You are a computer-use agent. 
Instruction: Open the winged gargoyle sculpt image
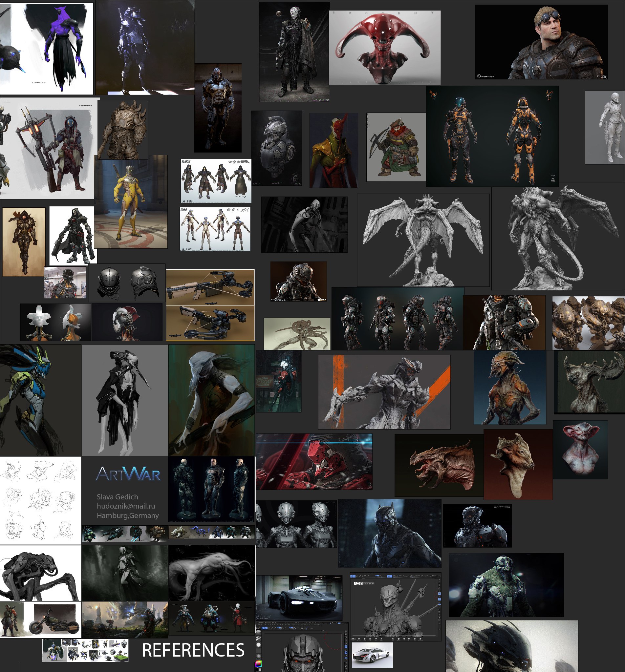click(x=423, y=240)
